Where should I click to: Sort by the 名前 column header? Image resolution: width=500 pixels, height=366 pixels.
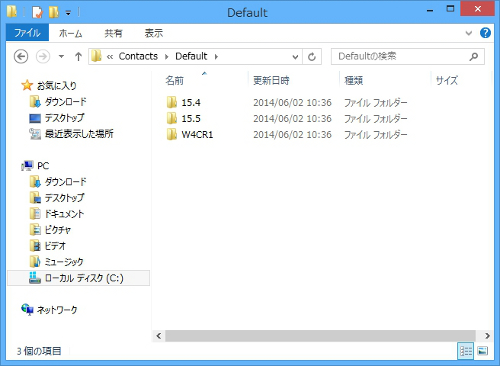coord(175,80)
